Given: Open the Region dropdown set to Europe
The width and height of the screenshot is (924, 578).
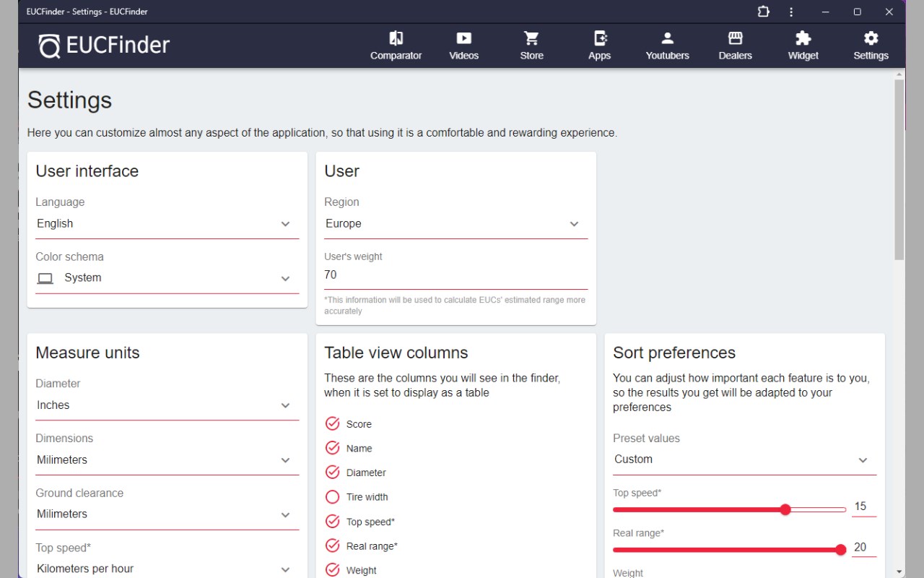Looking at the screenshot, I should (x=456, y=224).
